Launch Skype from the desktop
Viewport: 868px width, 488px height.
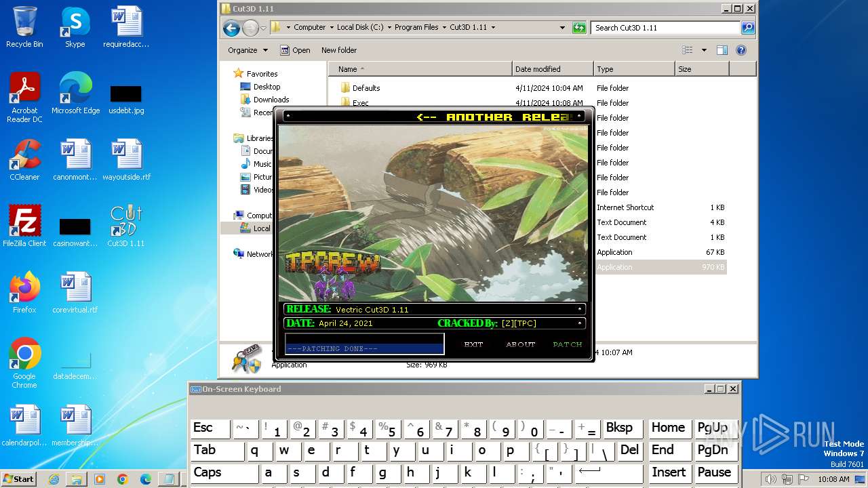(75, 27)
